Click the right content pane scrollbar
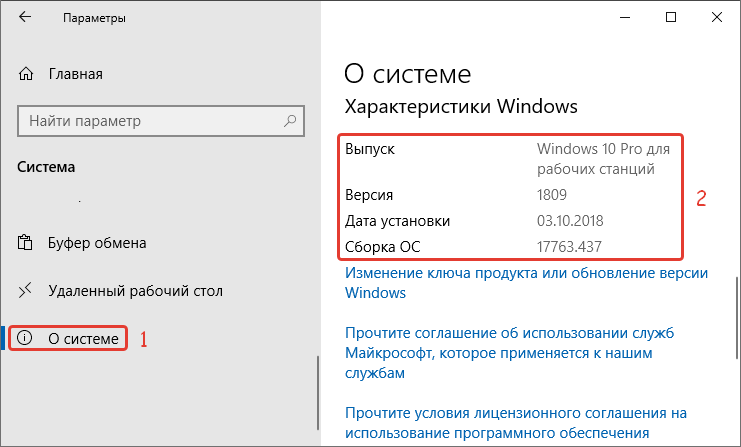741x447 pixels. pos(737,318)
